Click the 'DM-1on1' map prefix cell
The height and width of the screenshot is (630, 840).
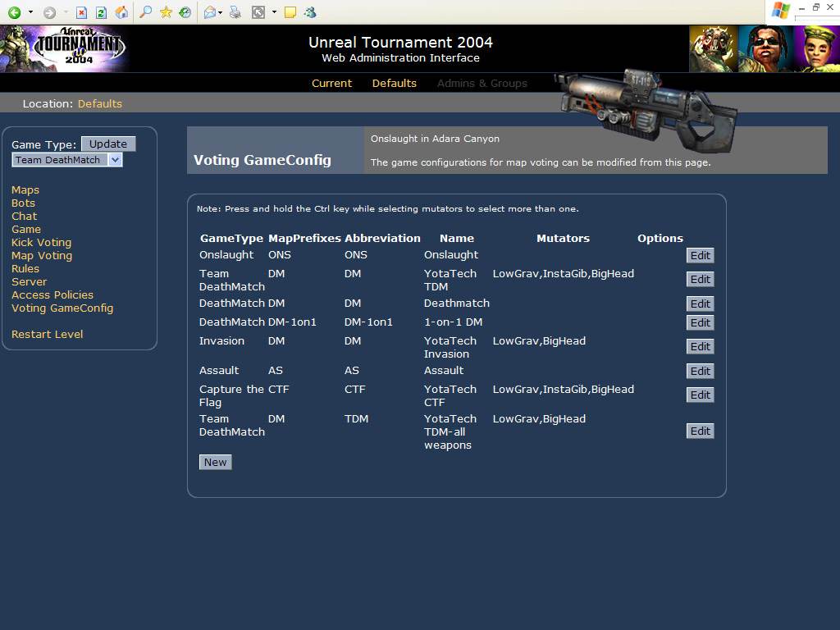292,322
